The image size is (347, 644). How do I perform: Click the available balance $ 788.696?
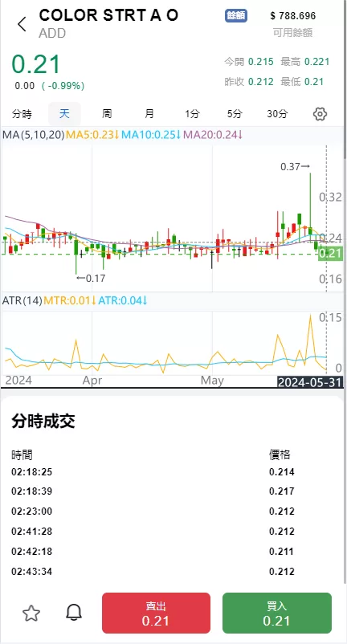pos(293,16)
